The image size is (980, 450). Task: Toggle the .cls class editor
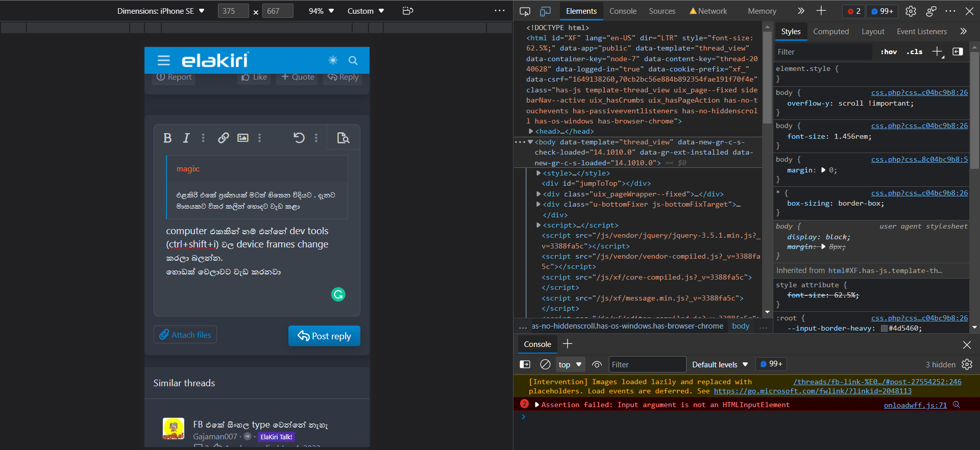point(914,52)
